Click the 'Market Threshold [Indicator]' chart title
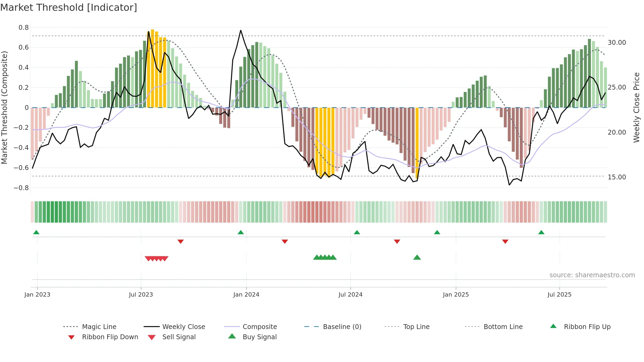The width and height of the screenshot is (644, 362). tap(69, 8)
